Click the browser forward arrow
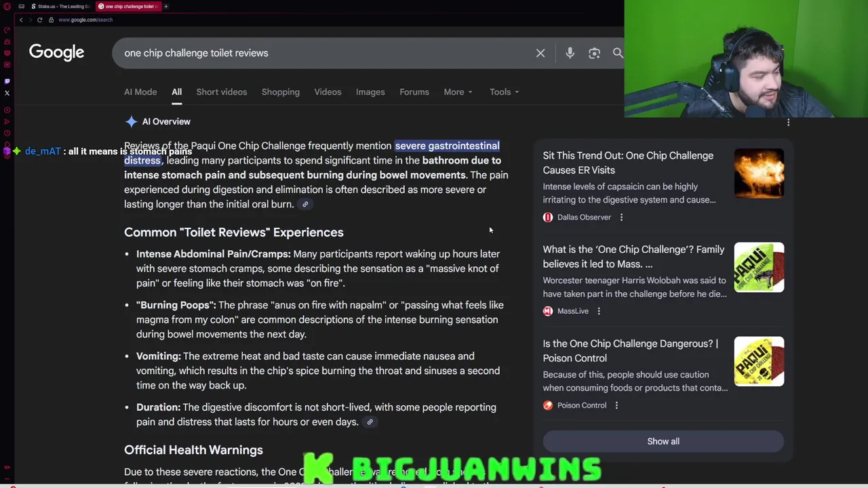 tap(30, 20)
